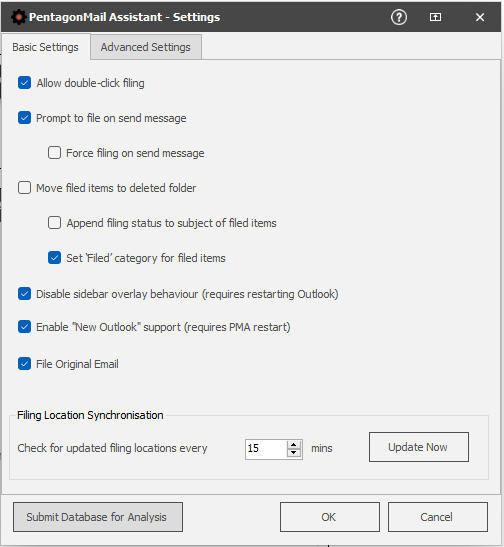The height and width of the screenshot is (547, 504).
Task: Enable Force filing on send message
Action: (x=54, y=153)
